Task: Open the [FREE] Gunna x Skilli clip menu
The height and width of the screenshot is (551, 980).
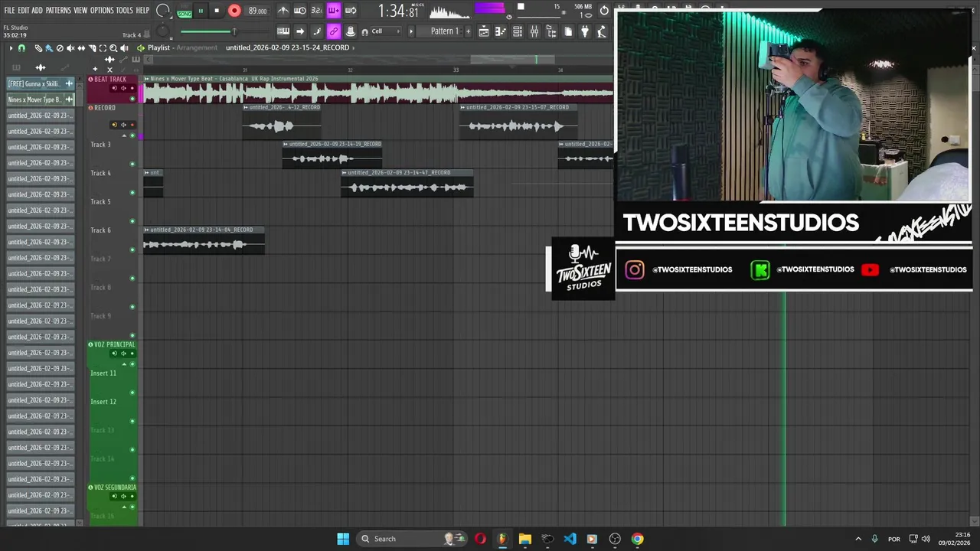Action: click(x=69, y=83)
